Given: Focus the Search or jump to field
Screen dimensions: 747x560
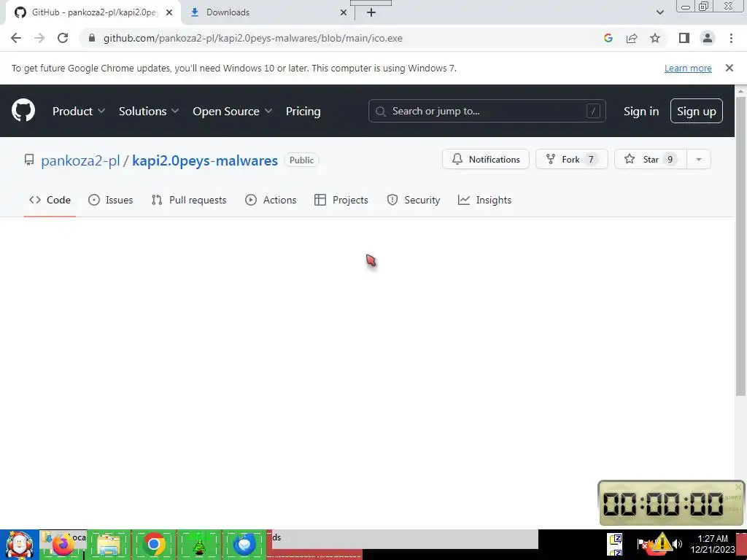Looking at the screenshot, I should coord(487,111).
